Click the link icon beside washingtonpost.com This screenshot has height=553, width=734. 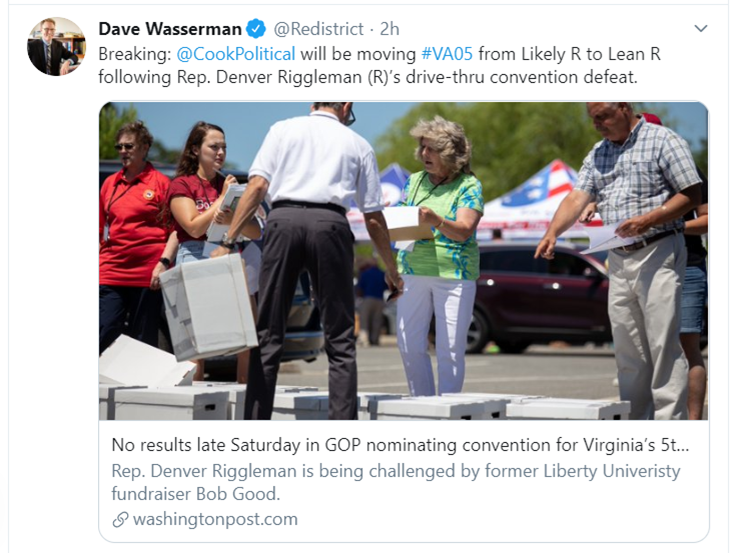(120, 519)
